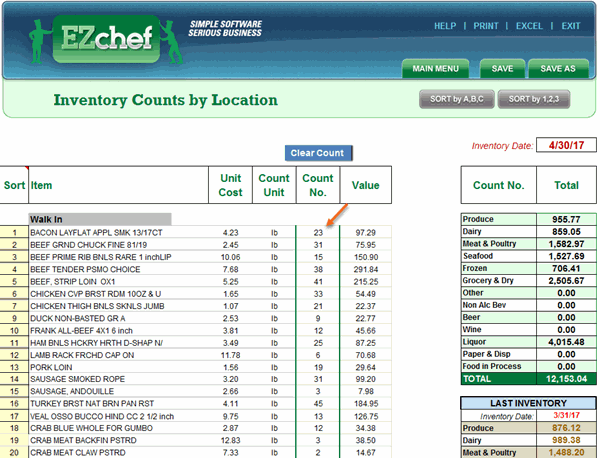Image resolution: width=600 pixels, height=458 pixels.
Task: Click value 291.84 cell
Action: point(366,269)
